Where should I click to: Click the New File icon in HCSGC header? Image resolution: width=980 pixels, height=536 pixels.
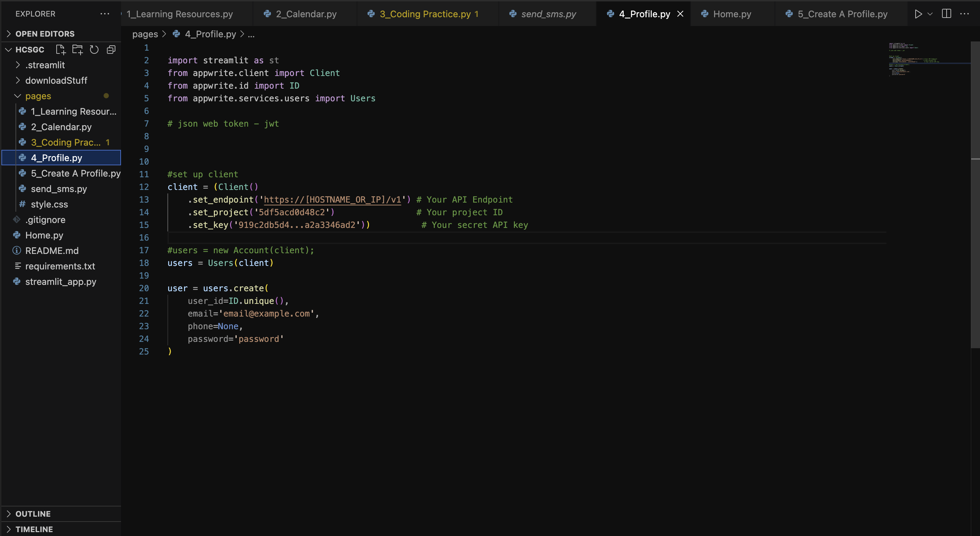[x=61, y=50]
